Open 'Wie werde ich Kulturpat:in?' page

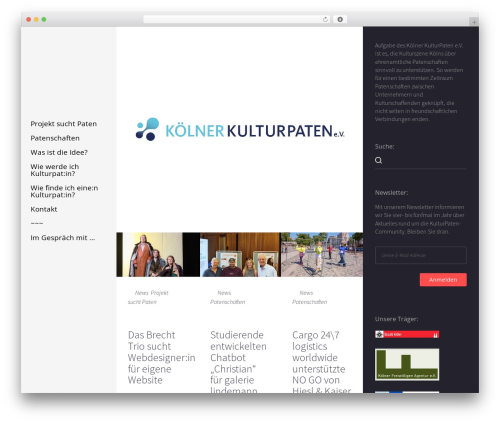click(x=55, y=170)
